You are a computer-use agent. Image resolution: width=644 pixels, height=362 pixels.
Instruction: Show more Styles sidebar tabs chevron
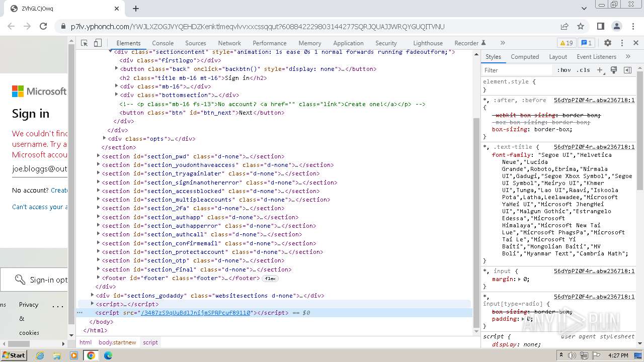pyautogui.click(x=628, y=57)
